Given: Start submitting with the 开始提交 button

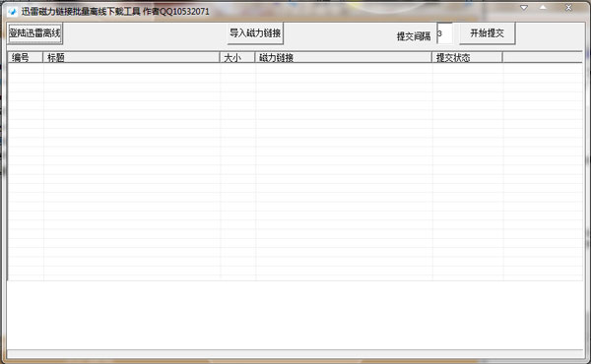Looking at the screenshot, I should (x=487, y=33).
